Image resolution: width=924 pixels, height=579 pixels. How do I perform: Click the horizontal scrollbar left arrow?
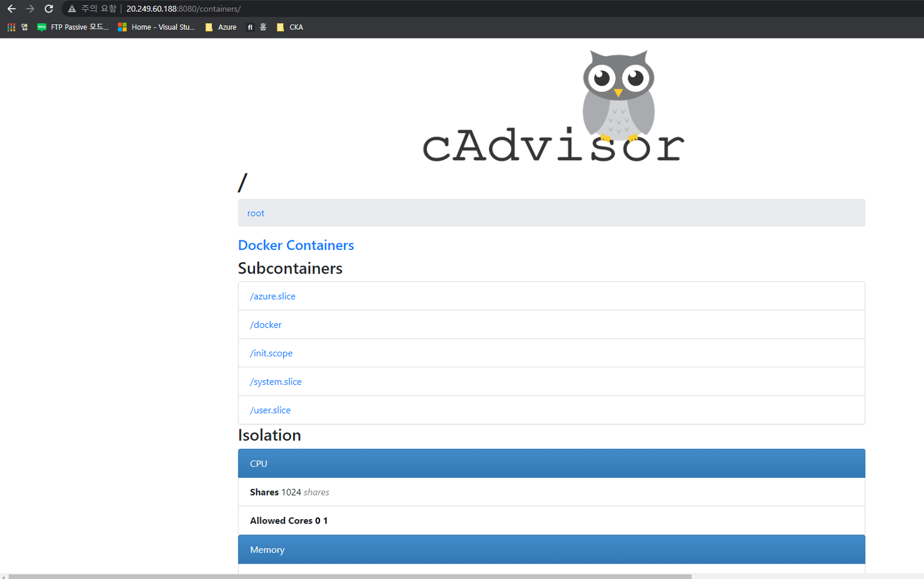click(x=4, y=576)
